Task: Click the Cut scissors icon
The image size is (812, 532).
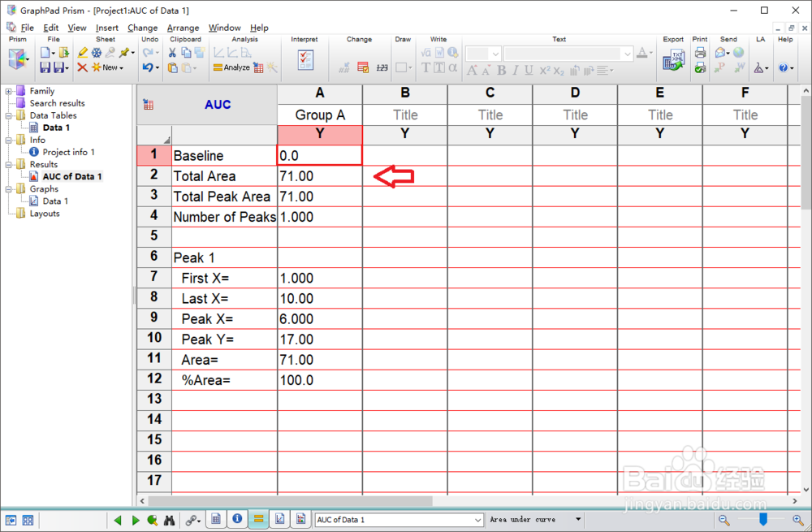Action: pyautogui.click(x=172, y=53)
